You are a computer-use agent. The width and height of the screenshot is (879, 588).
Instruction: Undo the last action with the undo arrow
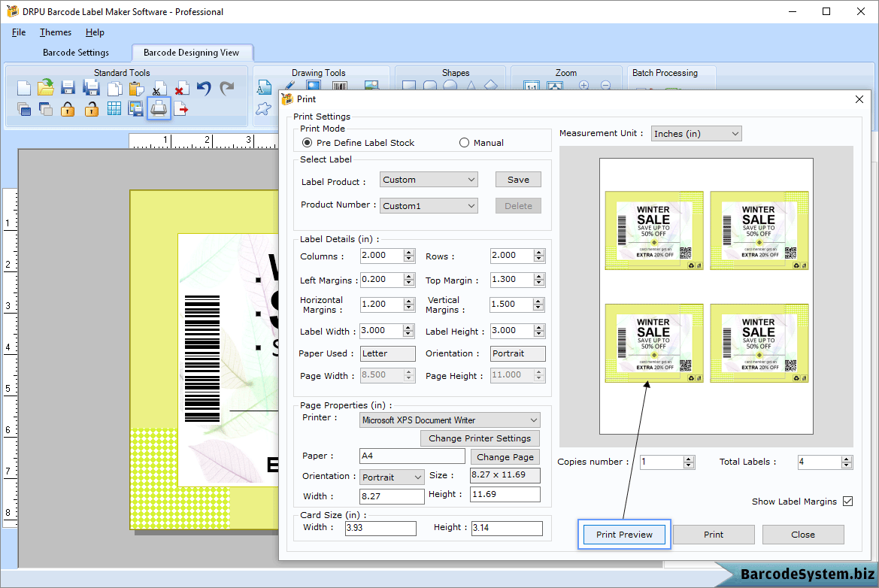202,88
